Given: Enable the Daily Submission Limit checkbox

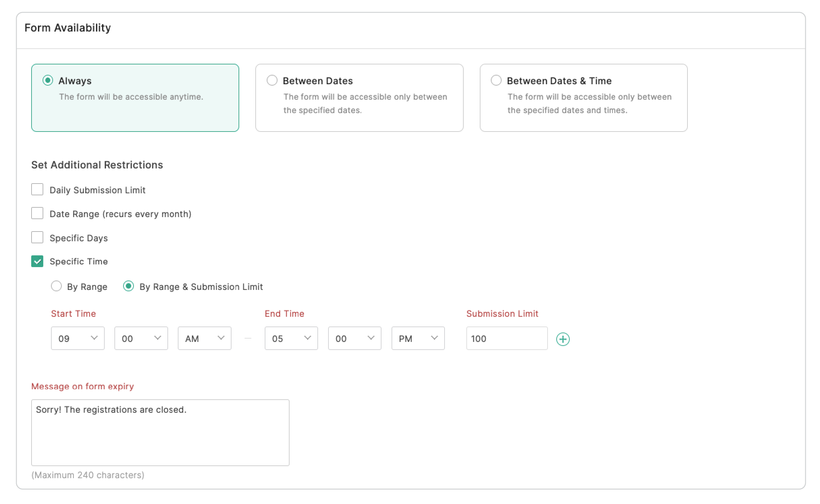Looking at the screenshot, I should click(37, 189).
